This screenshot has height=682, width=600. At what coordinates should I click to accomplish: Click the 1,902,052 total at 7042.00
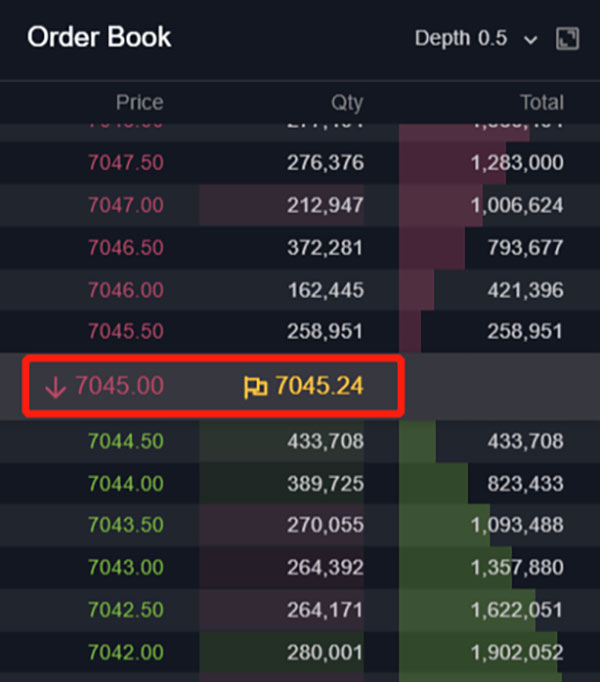(x=517, y=652)
